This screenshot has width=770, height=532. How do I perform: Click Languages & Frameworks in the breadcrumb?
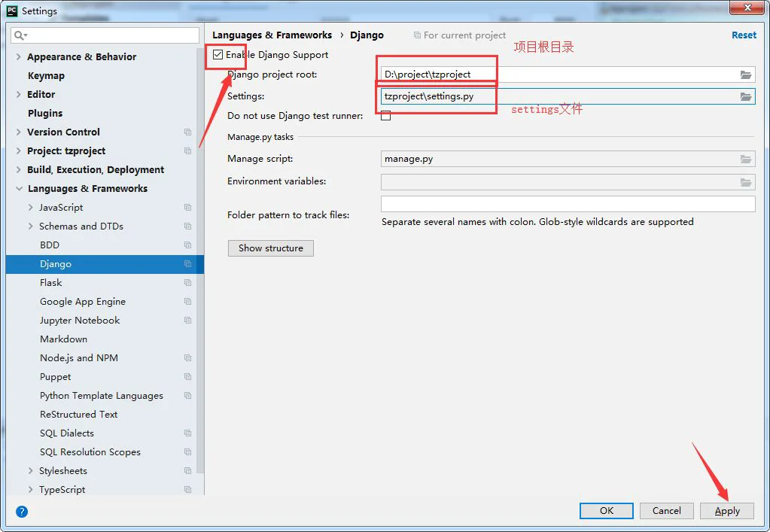272,35
